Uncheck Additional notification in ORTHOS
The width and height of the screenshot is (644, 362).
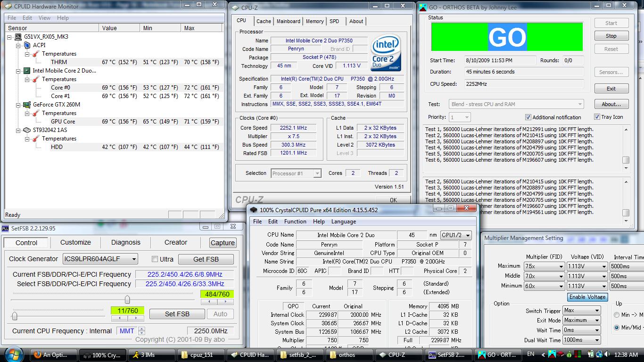pyautogui.click(x=528, y=117)
